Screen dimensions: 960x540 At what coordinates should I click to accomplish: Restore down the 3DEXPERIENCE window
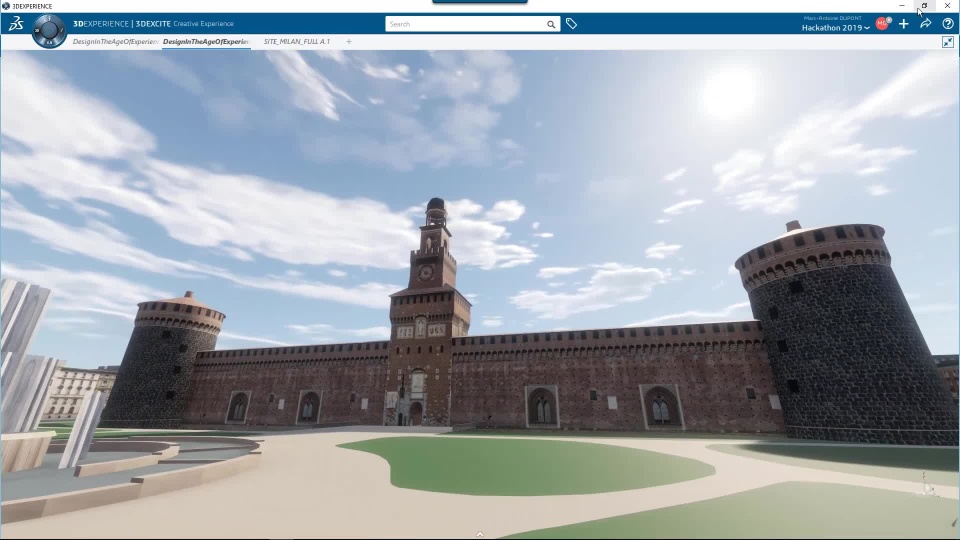(924, 6)
